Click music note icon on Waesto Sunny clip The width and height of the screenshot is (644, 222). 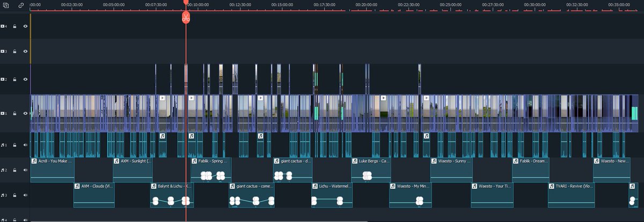pyautogui.click(x=434, y=161)
